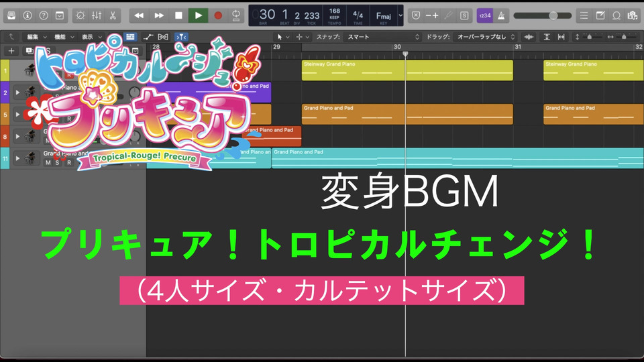The width and height of the screenshot is (644, 362).
Task: Start recording with the red Record button
Action: [218, 15]
